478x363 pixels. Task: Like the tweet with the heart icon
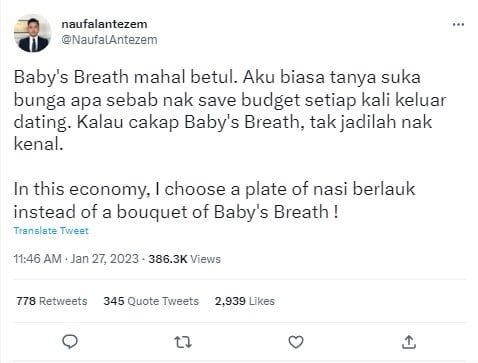[296, 342]
